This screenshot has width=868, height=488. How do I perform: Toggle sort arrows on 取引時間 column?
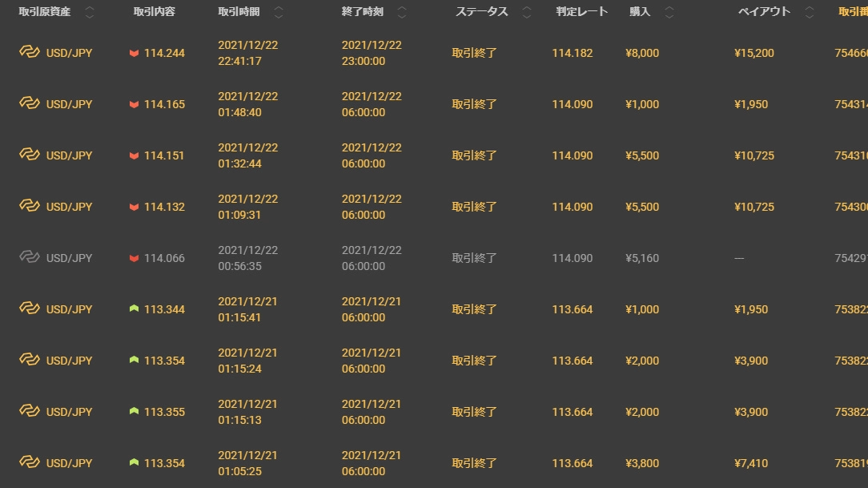(279, 12)
